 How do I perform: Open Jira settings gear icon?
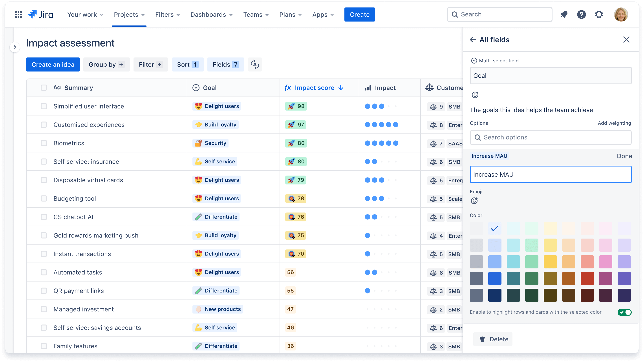[599, 14]
